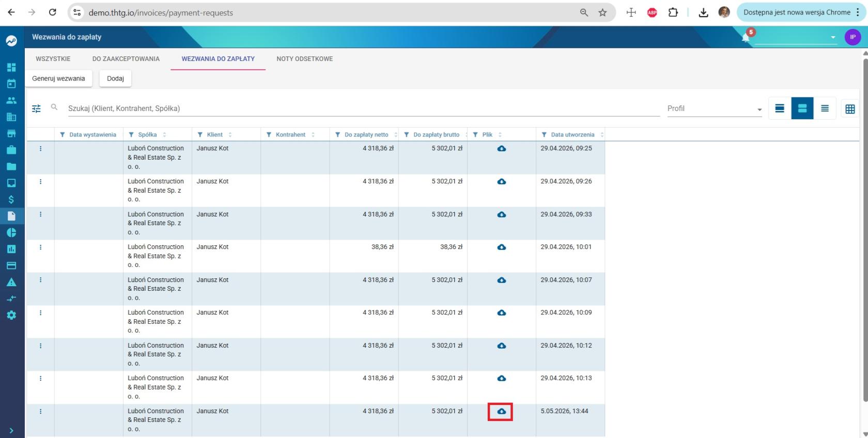Open the settings gear in sidebar

(11, 315)
